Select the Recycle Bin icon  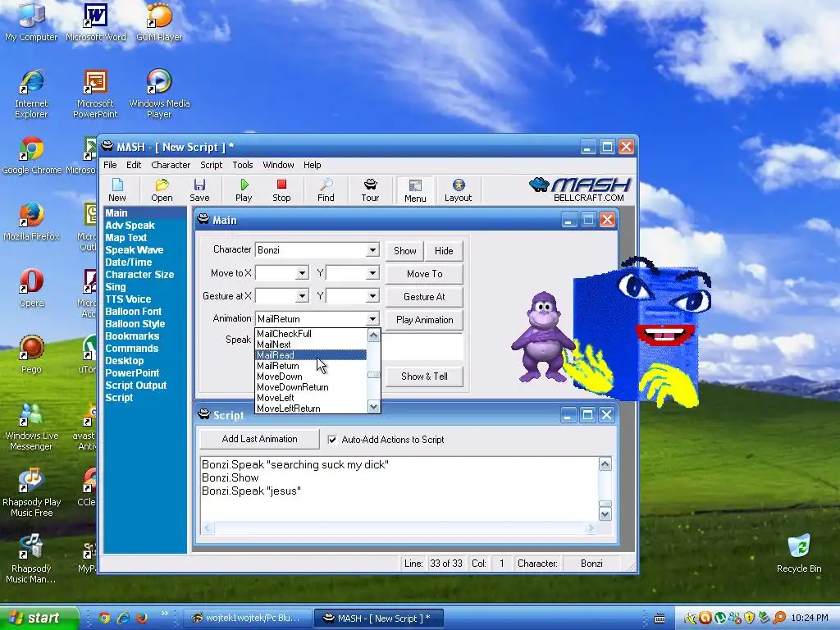[799, 554]
